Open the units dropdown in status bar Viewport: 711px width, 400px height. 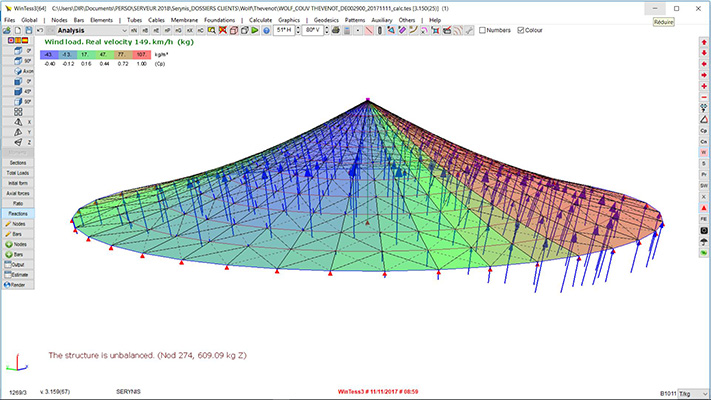point(691,394)
